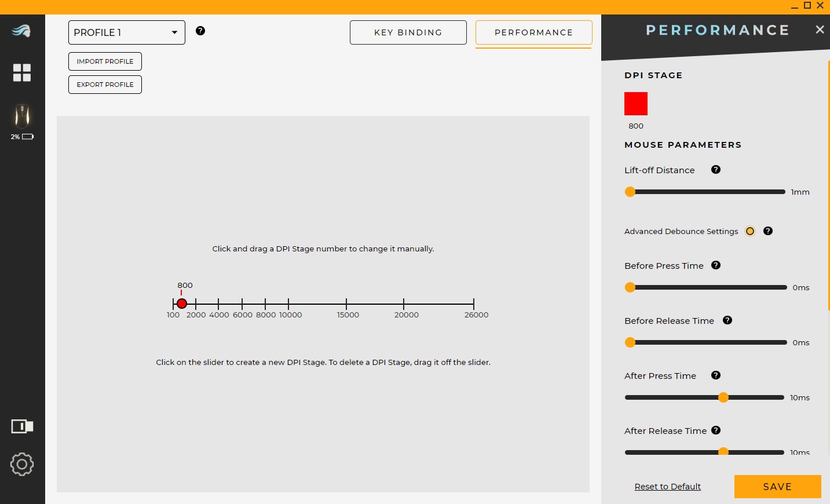Click the After Release Time slider handle
This screenshot has height=504, width=830.
point(723,452)
